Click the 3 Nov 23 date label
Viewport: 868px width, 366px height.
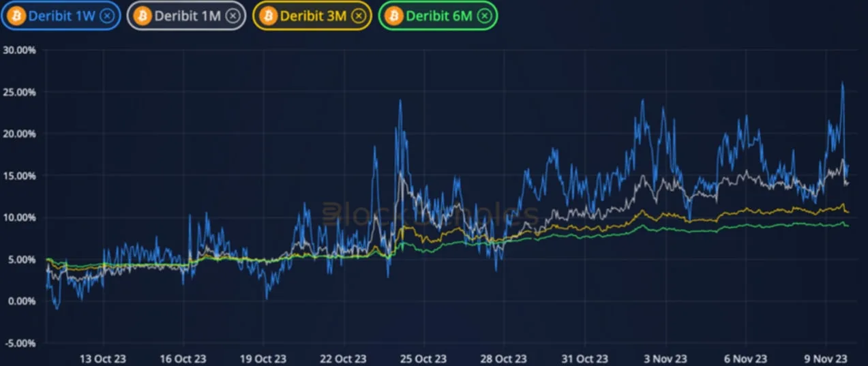point(665,358)
